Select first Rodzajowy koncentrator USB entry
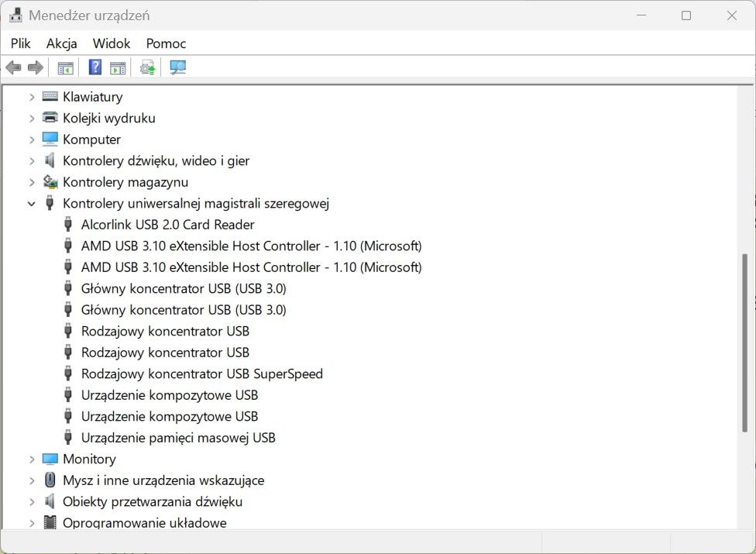 click(x=166, y=332)
